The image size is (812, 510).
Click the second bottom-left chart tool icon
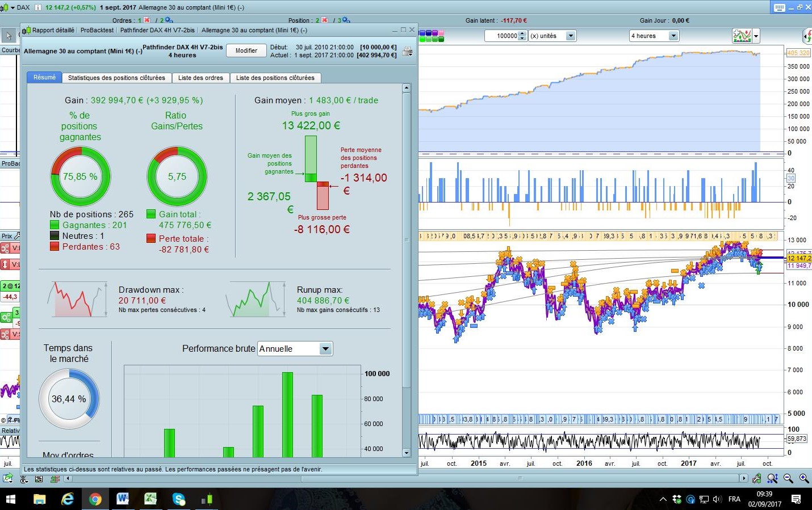tap(24, 479)
